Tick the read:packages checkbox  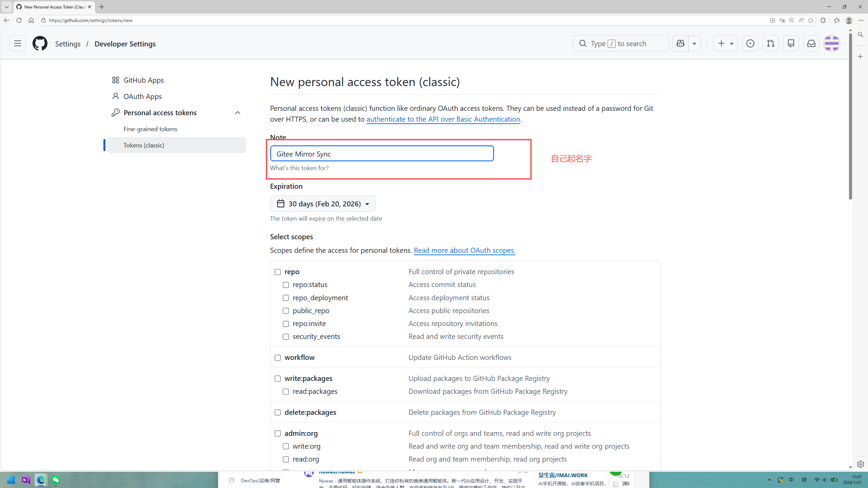(286, 391)
